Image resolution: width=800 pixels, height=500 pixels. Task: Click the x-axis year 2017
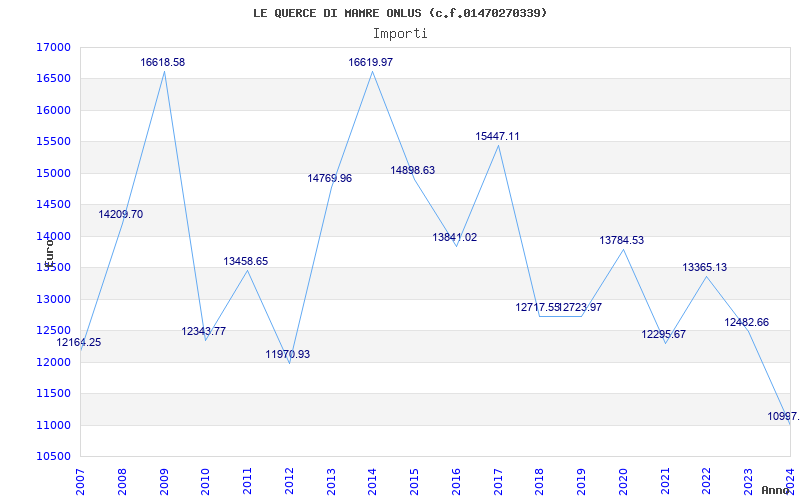[498, 482]
